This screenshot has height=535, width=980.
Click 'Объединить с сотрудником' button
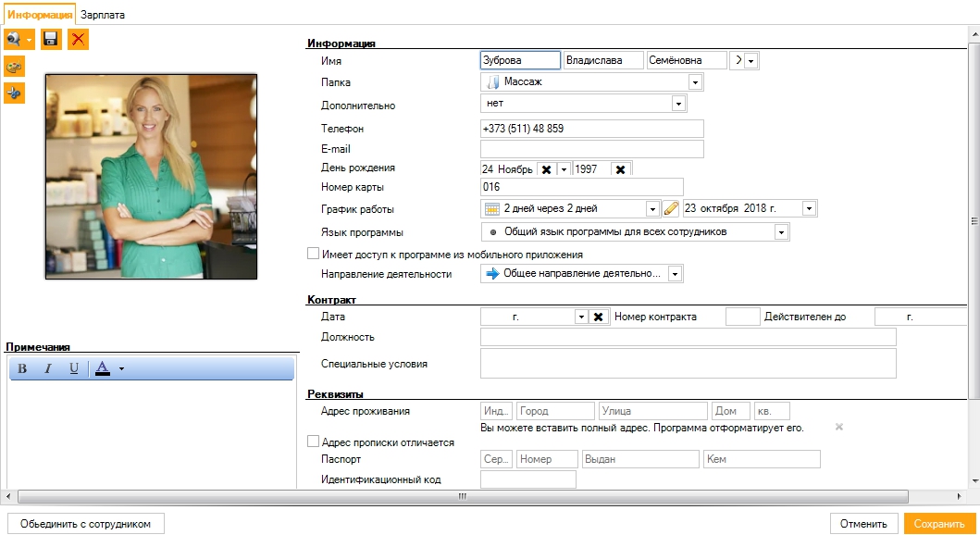click(x=85, y=524)
